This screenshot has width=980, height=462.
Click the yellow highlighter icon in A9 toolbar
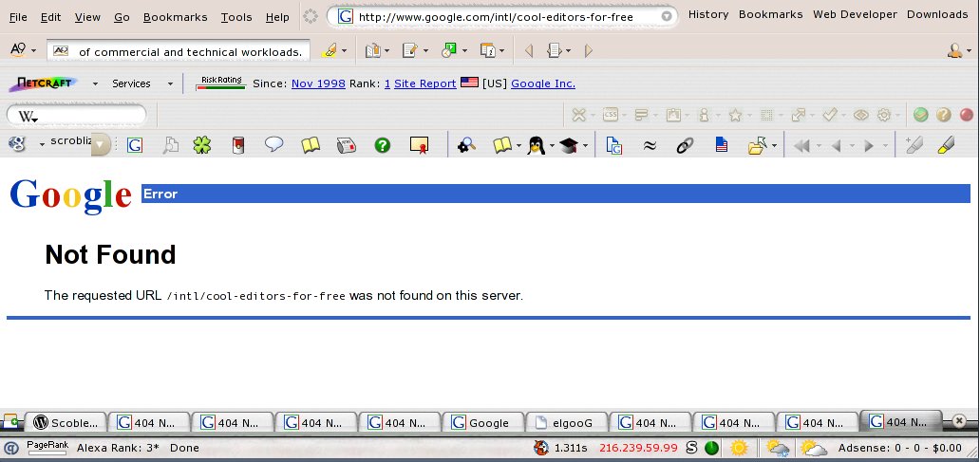329,50
